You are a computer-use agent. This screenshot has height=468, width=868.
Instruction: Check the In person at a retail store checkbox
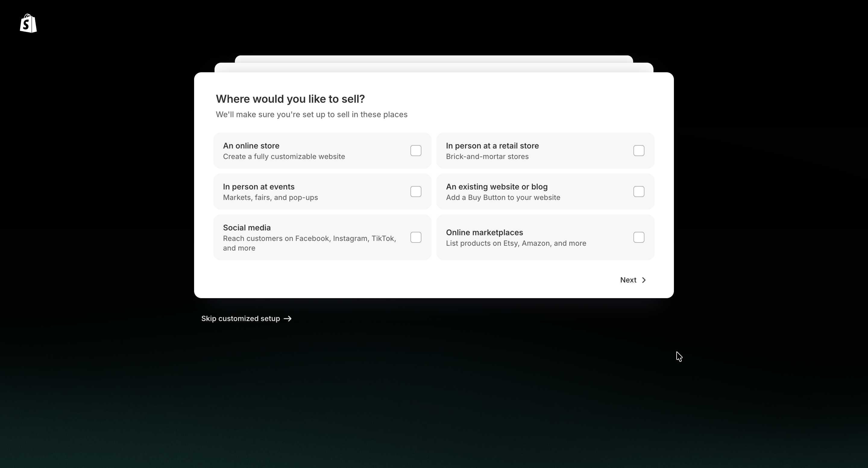coord(639,151)
